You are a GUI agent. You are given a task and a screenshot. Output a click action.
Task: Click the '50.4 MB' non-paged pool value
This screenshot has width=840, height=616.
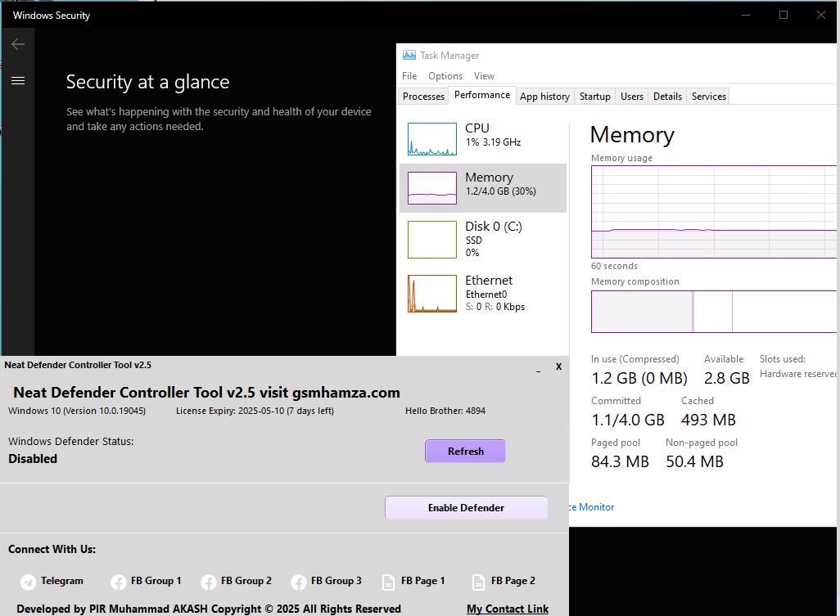point(694,461)
